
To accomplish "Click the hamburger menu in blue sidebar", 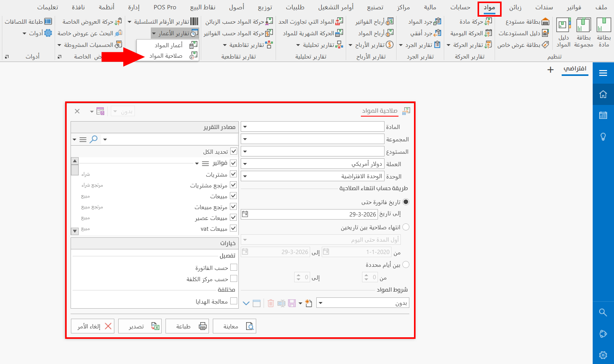I will click(603, 73).
